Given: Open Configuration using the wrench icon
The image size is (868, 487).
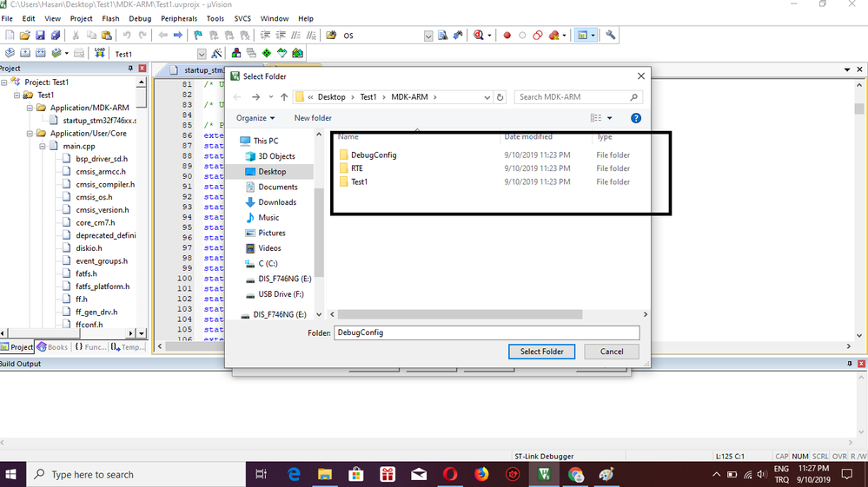Looking at the screenshot, I should [611, 36].
